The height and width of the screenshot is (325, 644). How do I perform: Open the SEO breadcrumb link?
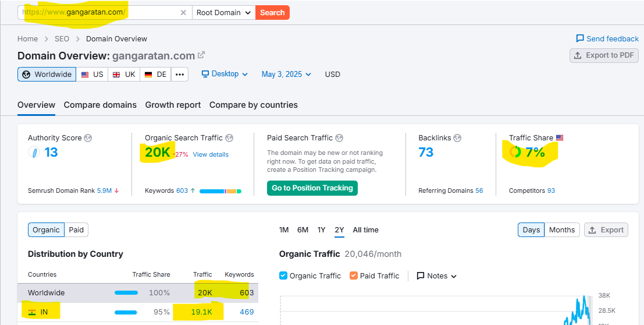tap(62, 38)
